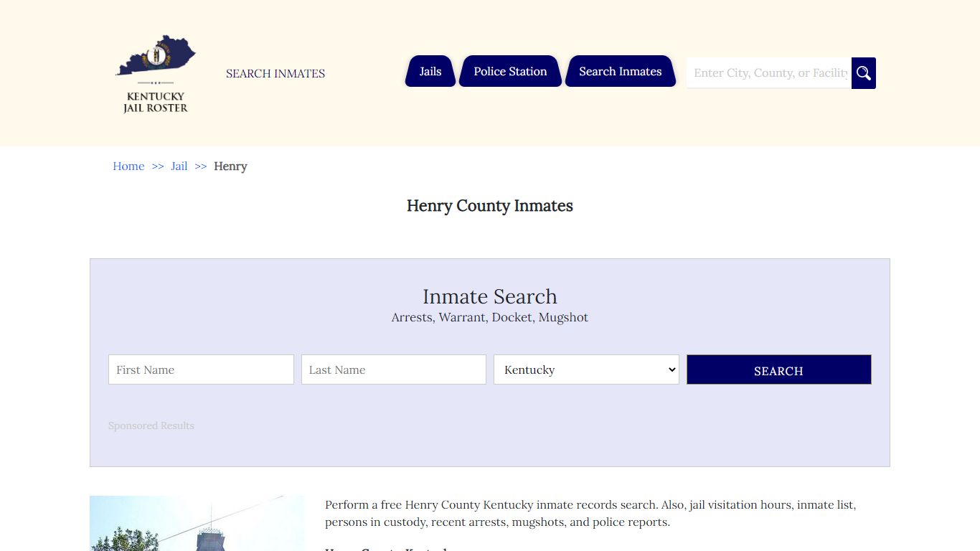Screen dimensions: 980x551
Task: Open the Search Inmates menu tab
Action: [621, 71]
